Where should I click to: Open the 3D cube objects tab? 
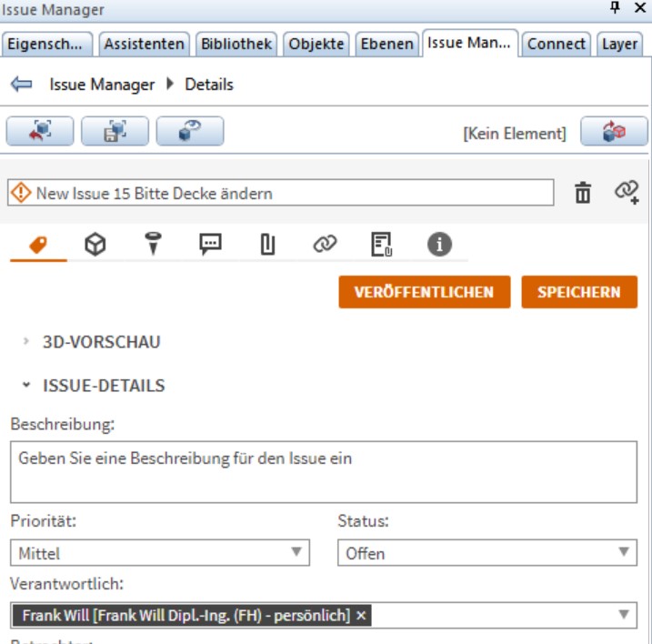(x=95, y=244)
